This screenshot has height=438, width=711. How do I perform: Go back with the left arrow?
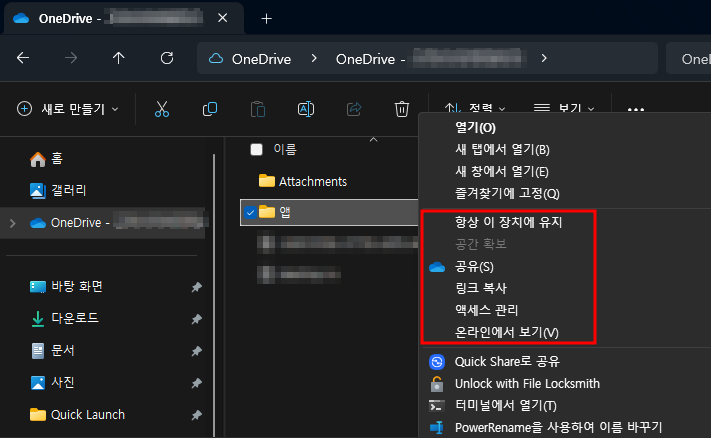click(x=23, y=58)
